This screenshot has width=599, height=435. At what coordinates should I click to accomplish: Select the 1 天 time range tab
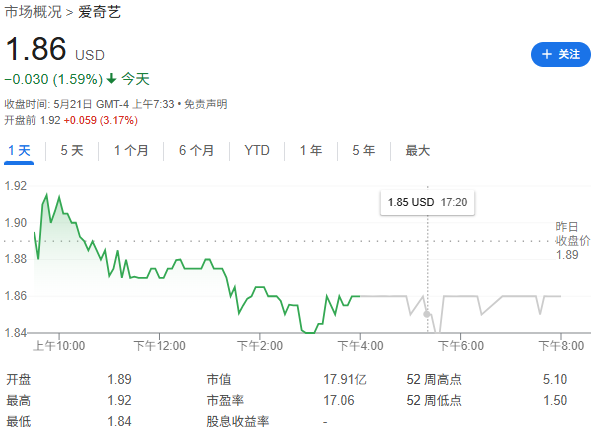(19, 150)
